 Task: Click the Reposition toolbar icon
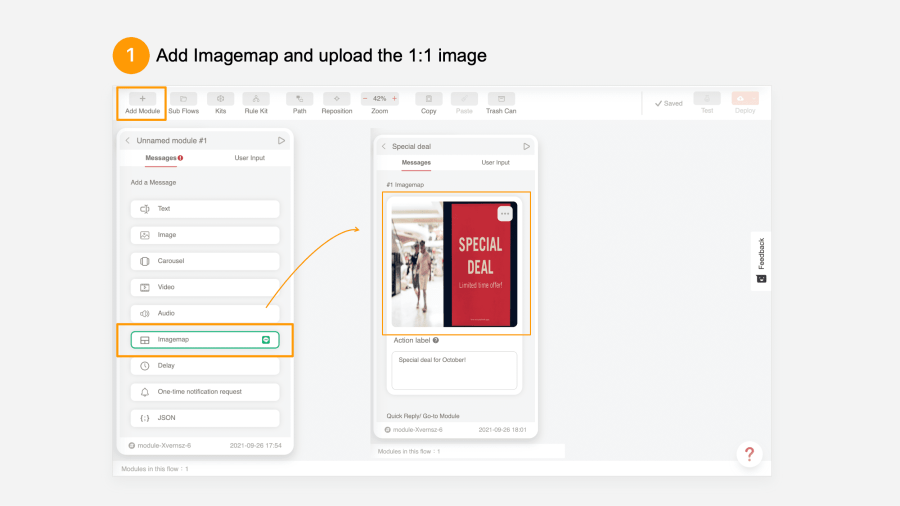click(x=337, y=99)
